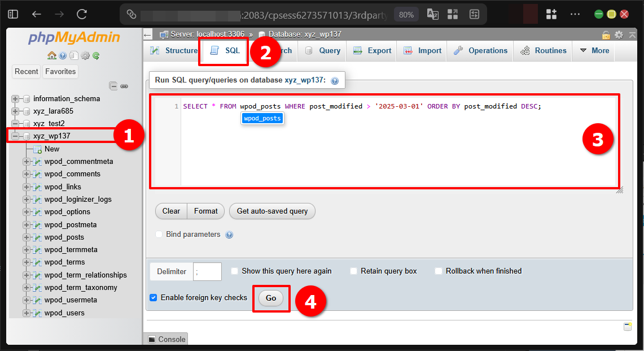Viewport: 644px width, 351px height.
Task: Collapse all trees in navigation panel
Action: (113, 85)
